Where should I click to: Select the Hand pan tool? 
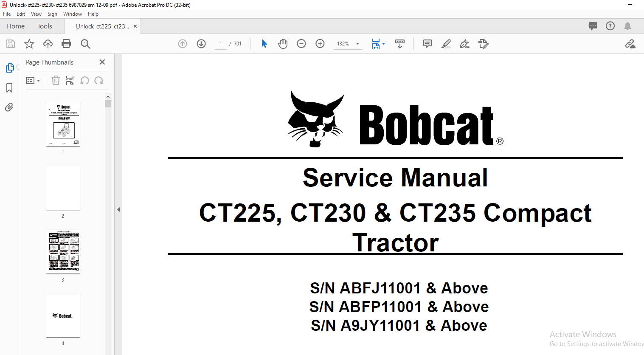pos(283,44)
